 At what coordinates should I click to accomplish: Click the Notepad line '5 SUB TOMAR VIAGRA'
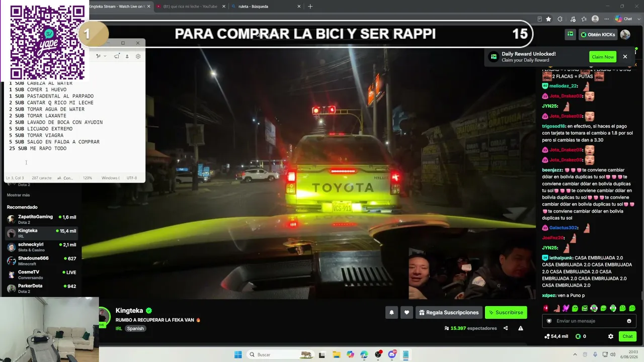[x=36, y=135]
